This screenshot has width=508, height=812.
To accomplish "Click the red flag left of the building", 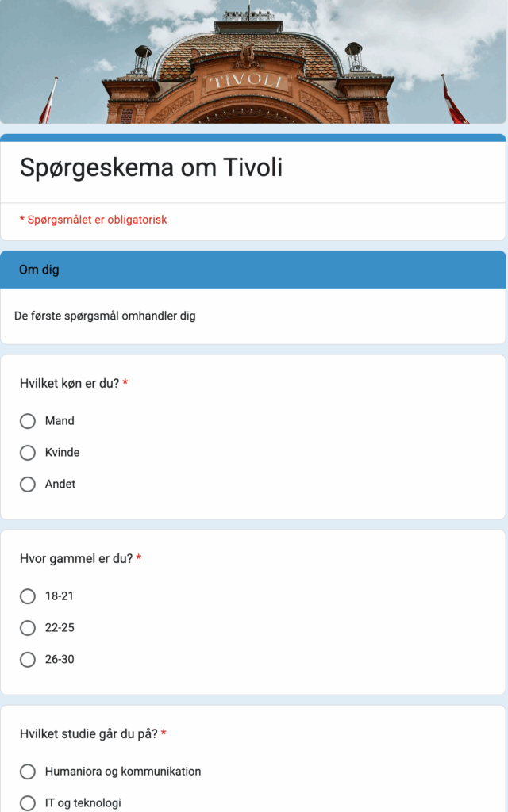I will coord(48,100).
